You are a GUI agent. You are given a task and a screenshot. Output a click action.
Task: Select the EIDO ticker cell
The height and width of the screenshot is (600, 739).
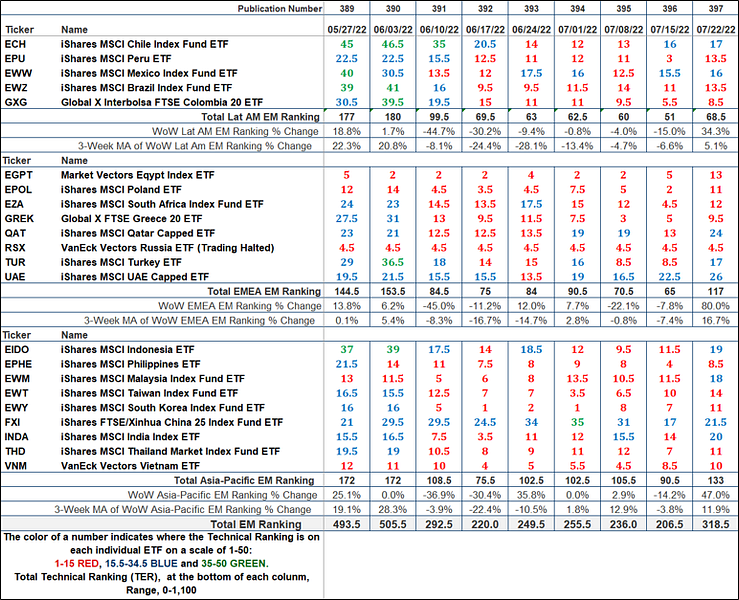(x=16, y=350)
